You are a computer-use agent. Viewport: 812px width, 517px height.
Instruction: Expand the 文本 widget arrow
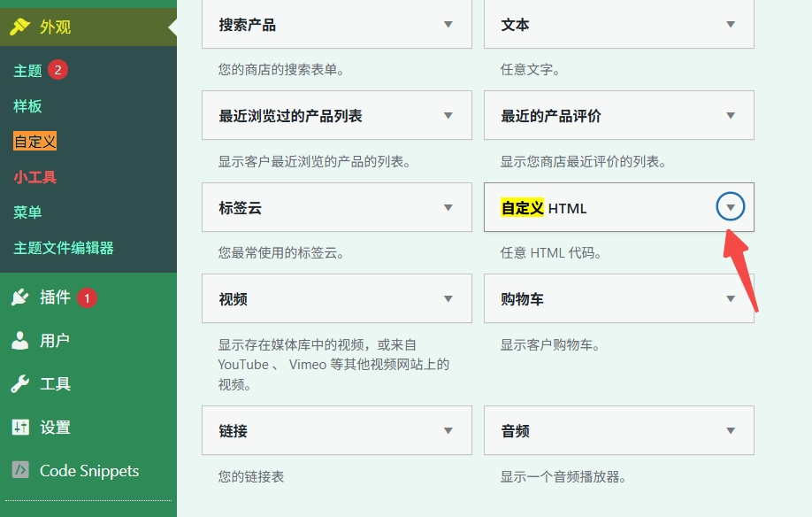[731, 25]
